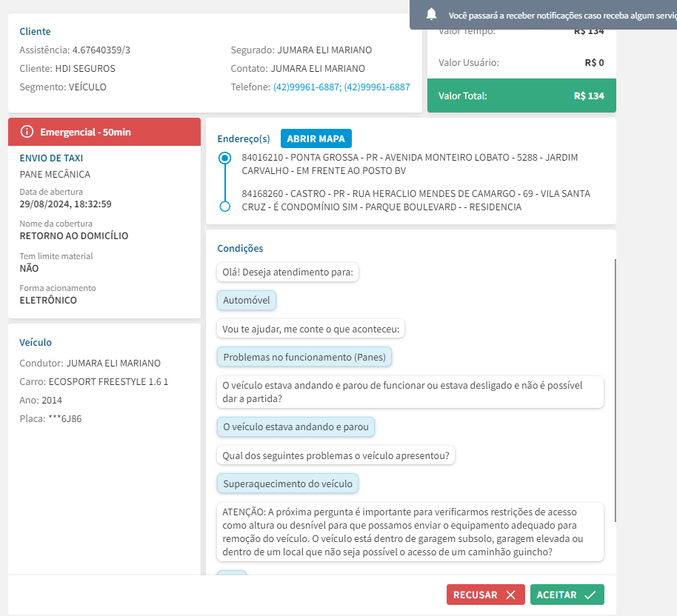Open the map with ABRIR MAPA
Viewport: 677px width, 616px height.
(316, 138)
